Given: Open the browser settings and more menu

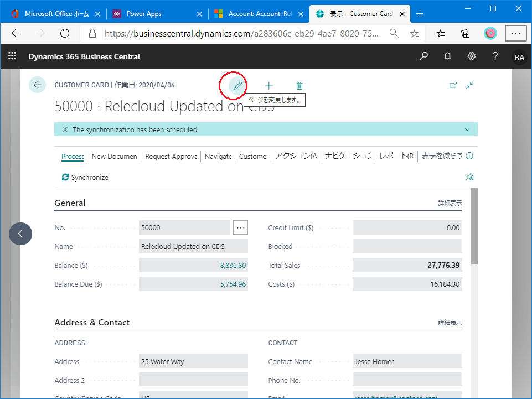Looking at the screenshot, I should (x=516, y=33).
